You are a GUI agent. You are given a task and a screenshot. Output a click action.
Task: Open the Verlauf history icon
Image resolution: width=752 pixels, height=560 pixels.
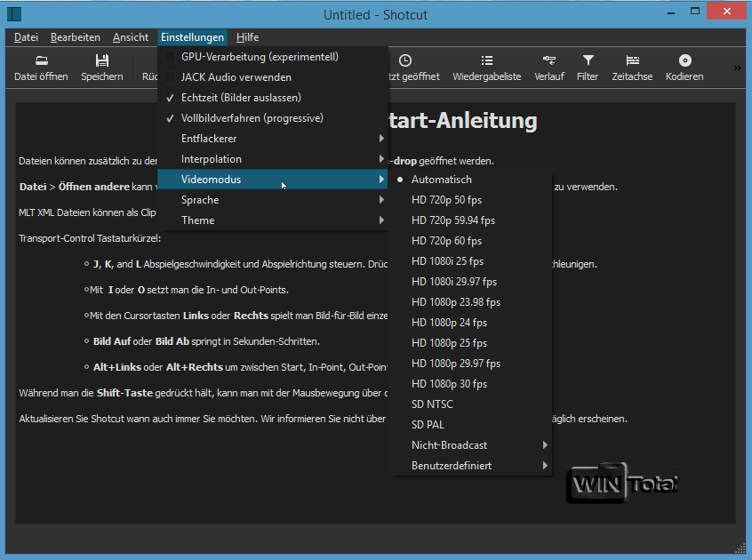549,61
